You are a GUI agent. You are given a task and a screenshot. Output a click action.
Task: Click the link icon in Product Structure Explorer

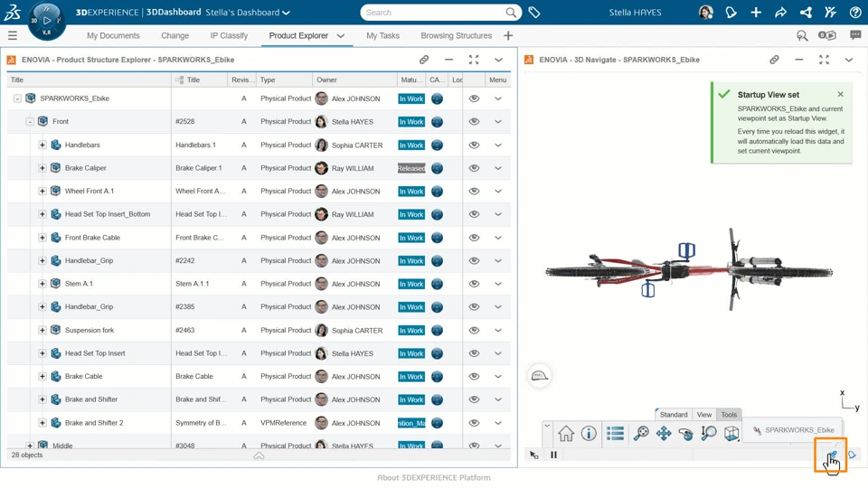(x=423, y=60)
